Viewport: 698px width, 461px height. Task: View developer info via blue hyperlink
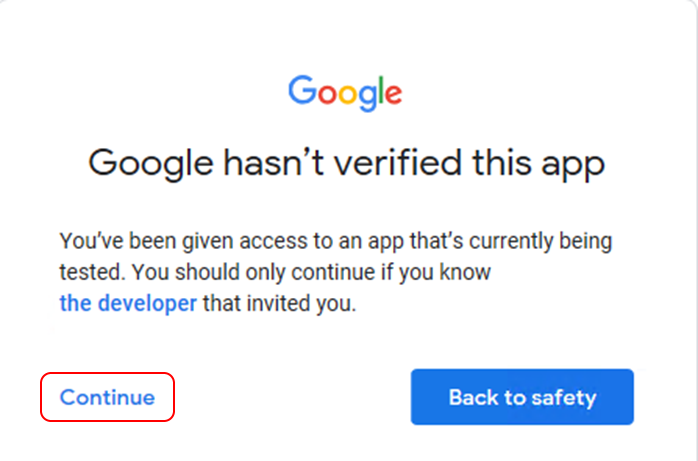[x=128, y=303]
